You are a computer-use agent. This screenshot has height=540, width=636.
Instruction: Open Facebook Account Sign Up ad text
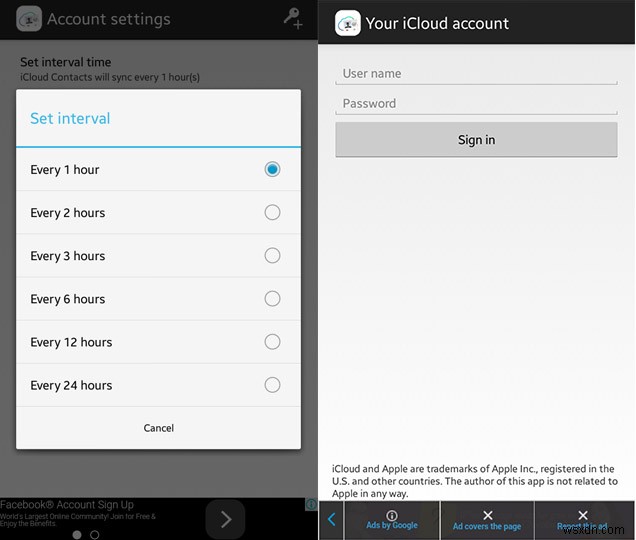(x=67, y=505)
